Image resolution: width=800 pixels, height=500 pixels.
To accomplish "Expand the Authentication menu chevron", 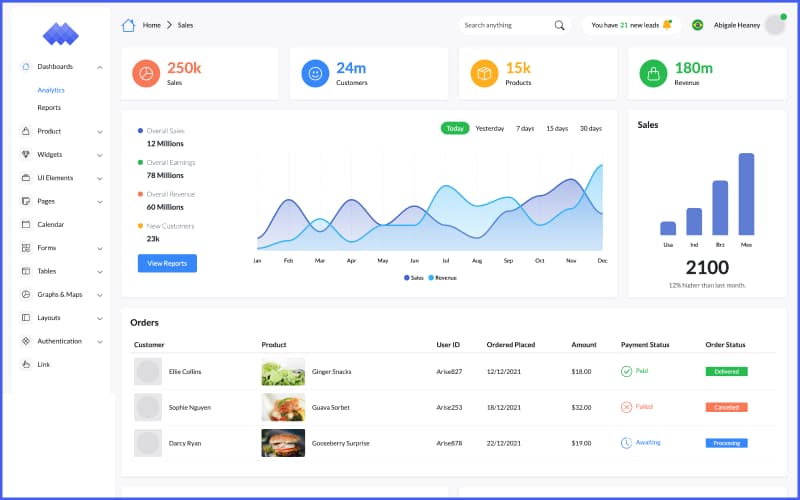I will (99, 342).
